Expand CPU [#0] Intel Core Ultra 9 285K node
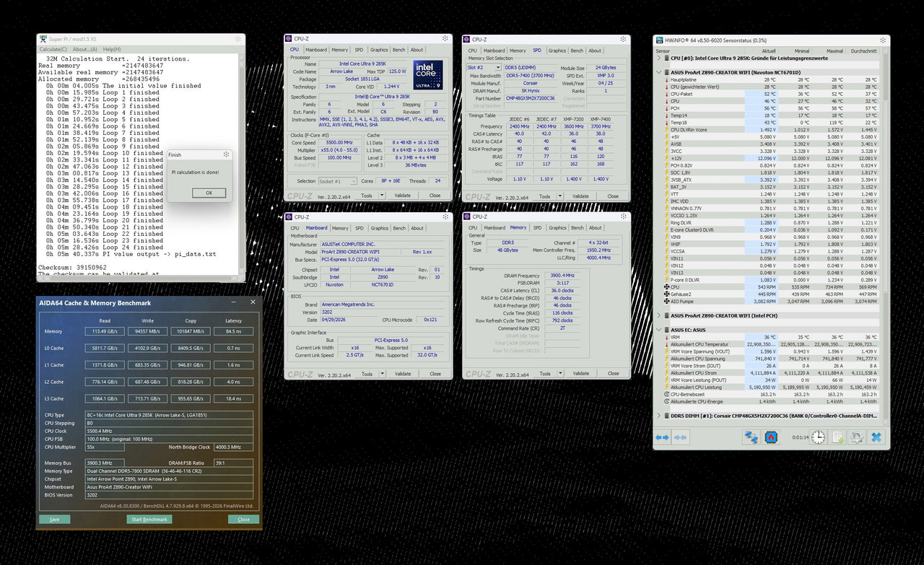This screenshot has width=924, height=565. [658, 58]
